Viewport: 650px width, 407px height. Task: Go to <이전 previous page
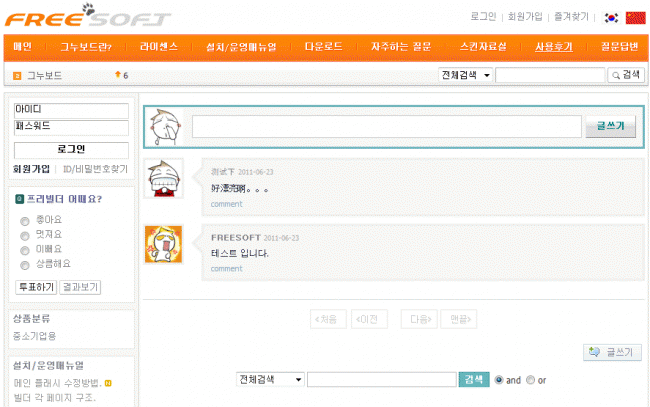[x=369, y=319]
